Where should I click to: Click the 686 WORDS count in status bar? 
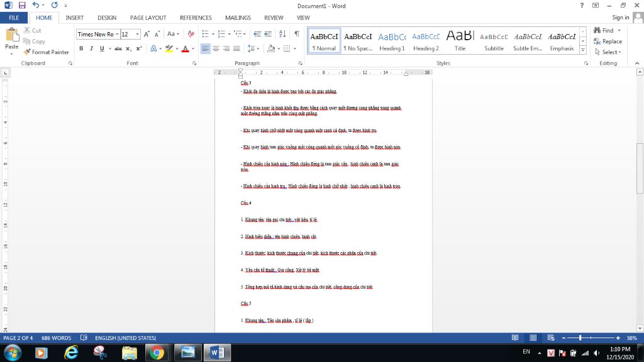click(x=56, y=337)
